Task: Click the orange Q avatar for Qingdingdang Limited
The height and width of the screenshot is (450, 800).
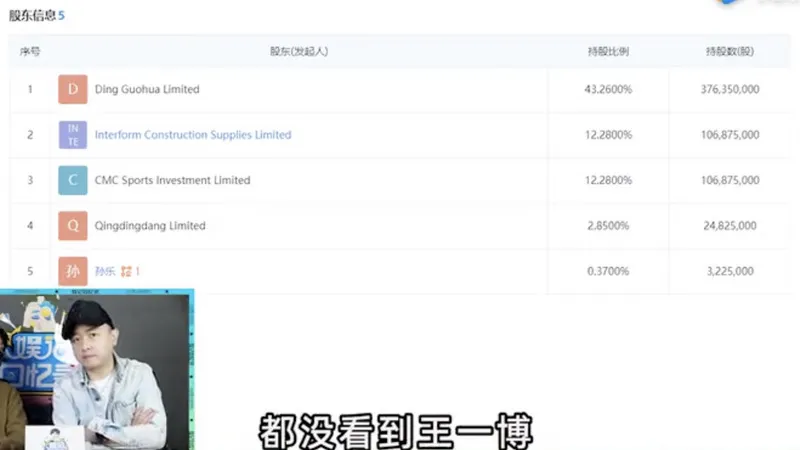Action: coord(72,226)
